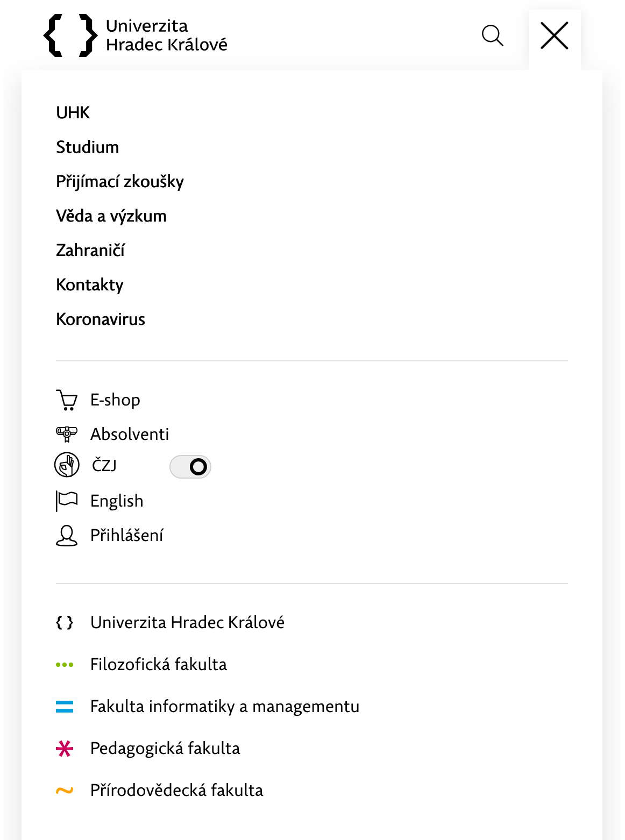Select the UHK menu item
The image size is (625, 840).
(x=73, y=113)
